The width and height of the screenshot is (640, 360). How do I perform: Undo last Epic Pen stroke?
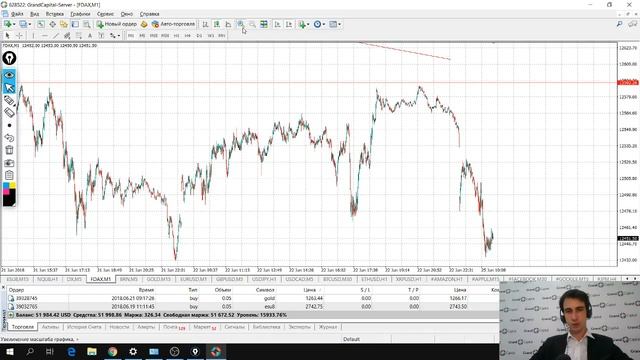(9, 138)
